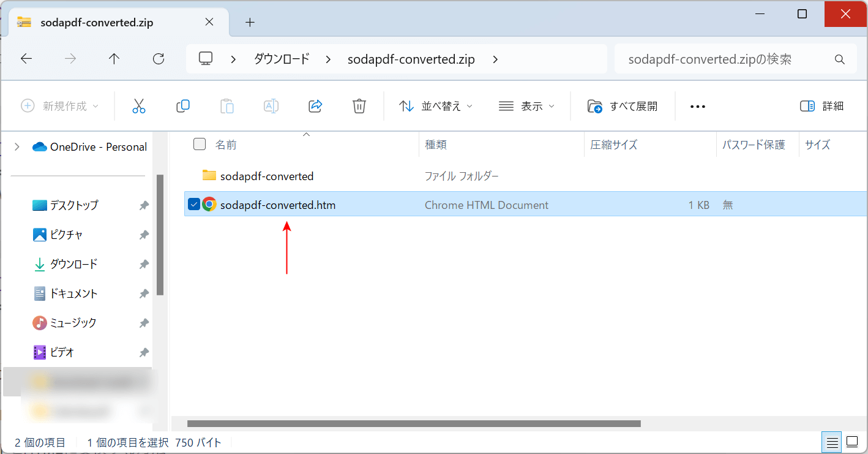Screen dimensions: 868x454
Task: Click the PC monitor icon in address bar
Action: 206,59
